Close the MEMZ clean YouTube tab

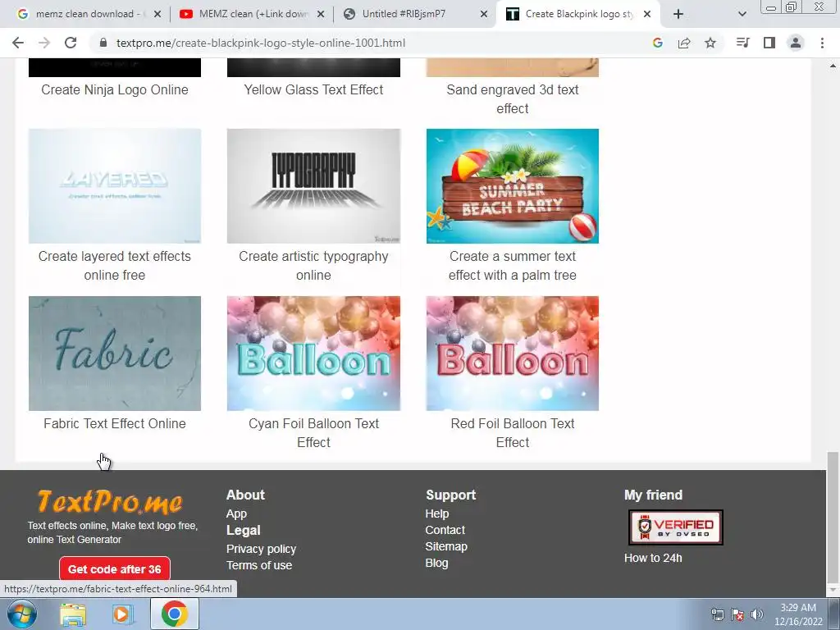tap(321, 14)
